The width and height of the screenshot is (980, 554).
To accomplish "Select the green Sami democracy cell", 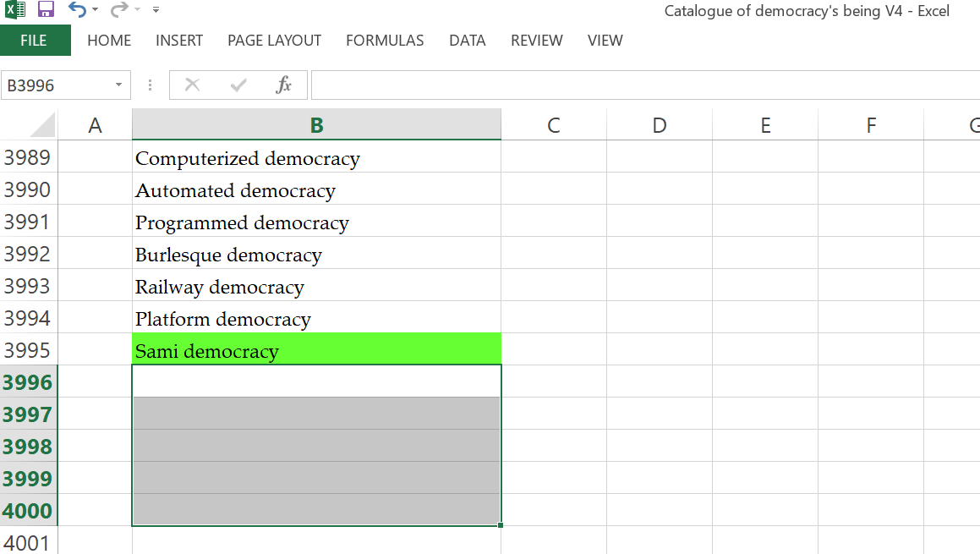I will (x=316, y=349).
